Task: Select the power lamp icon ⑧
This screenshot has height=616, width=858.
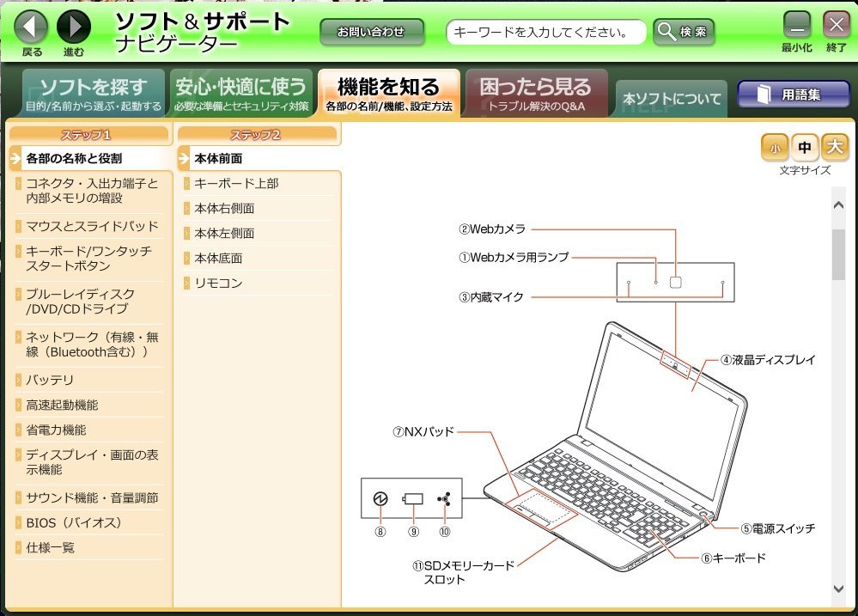Action: pyautogui.click(x=380, y=499)
